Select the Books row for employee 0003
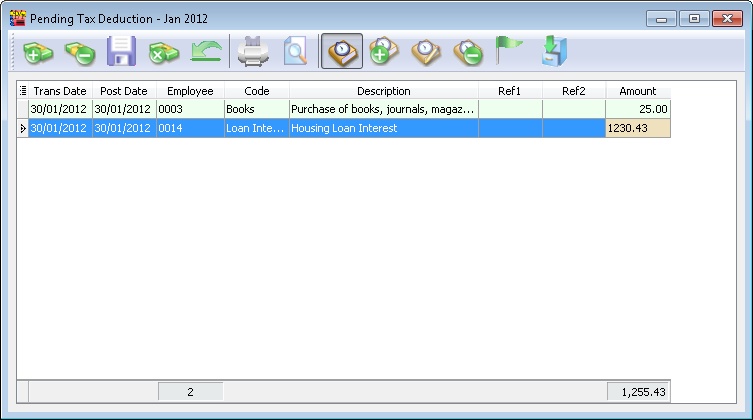The height and width of the screenshot is (420, 753). (256, 109)
